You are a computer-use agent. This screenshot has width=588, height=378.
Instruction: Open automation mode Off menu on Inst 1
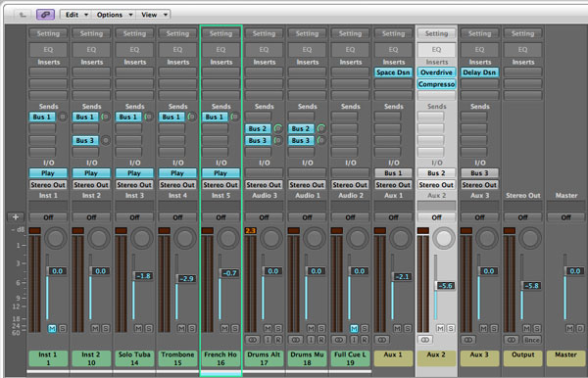point(48,217)
